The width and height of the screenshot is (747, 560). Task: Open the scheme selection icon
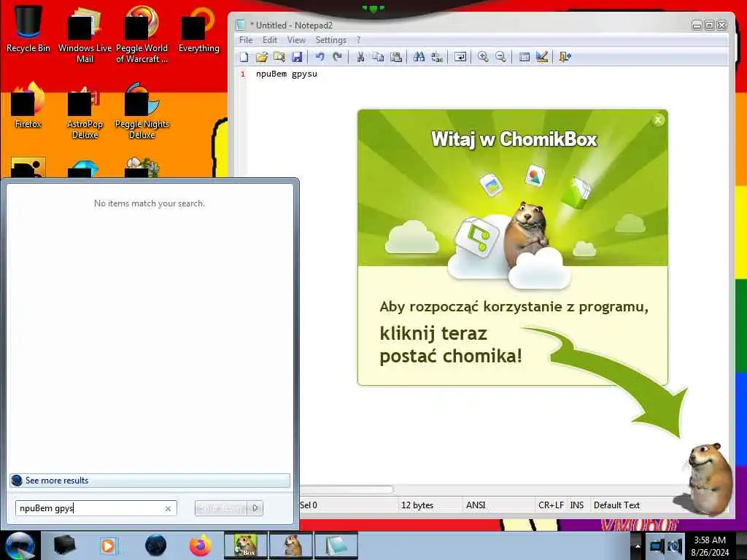click(x=524, y=57)
